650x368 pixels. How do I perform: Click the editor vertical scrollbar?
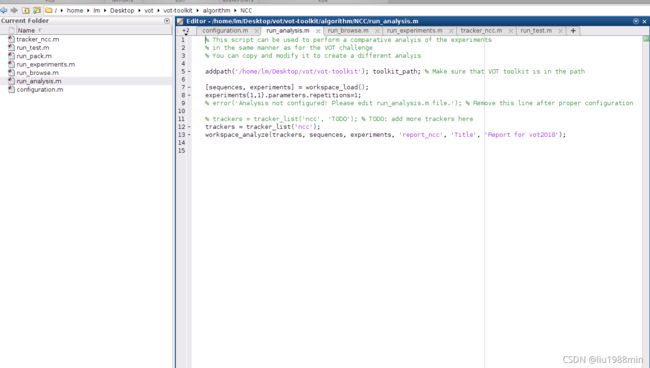click(x=646, y=203)
